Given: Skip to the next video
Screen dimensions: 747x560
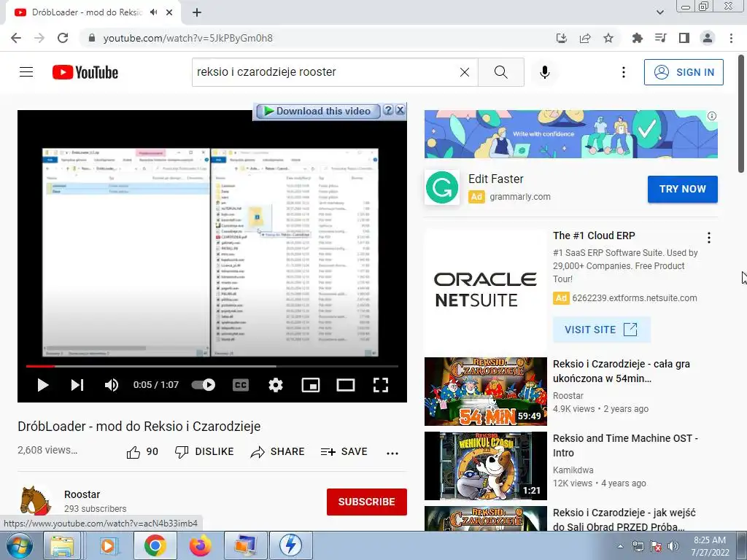Looking at the screenshot, I should tap(77, 385).
